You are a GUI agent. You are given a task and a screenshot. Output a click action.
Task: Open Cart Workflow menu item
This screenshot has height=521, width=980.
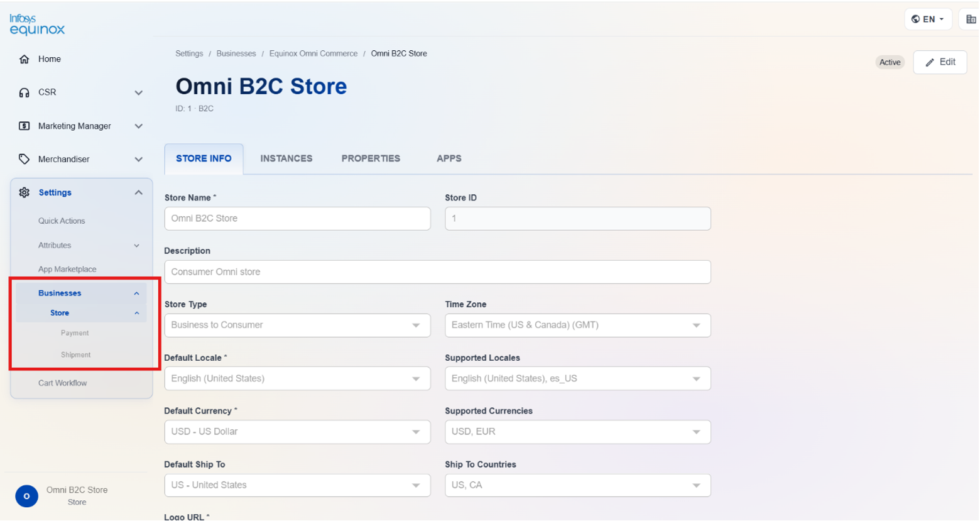pos(62,383)
